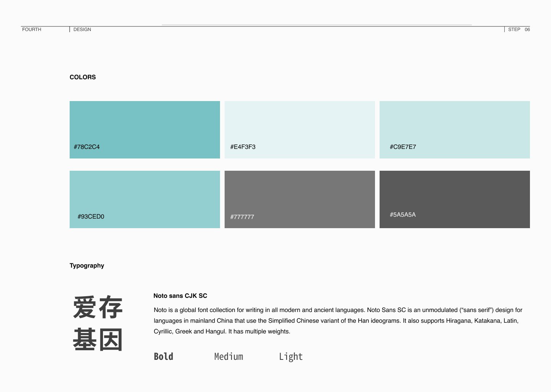Click the Typography section heading
The height and width of the screenshot is (392, 551).
click(x=87, y=265)
